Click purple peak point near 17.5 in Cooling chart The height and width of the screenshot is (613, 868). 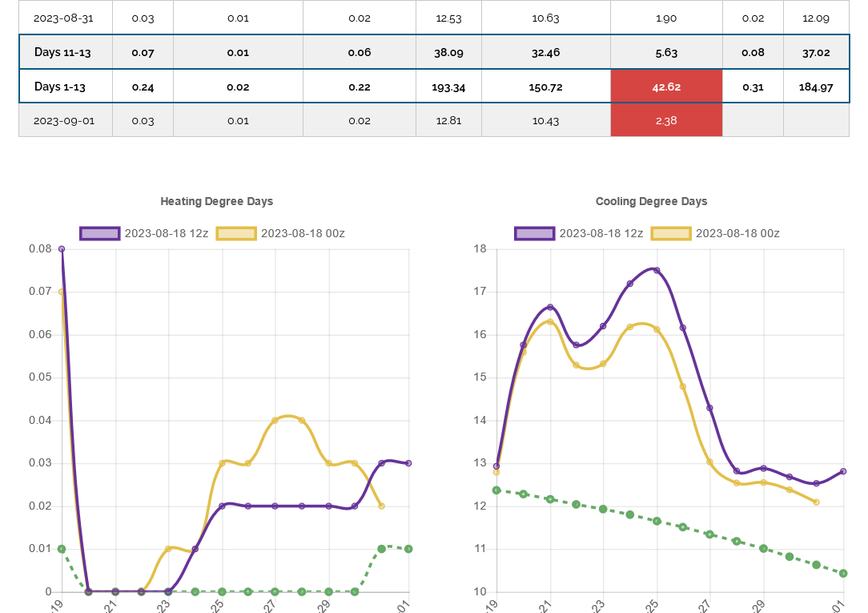657,270
